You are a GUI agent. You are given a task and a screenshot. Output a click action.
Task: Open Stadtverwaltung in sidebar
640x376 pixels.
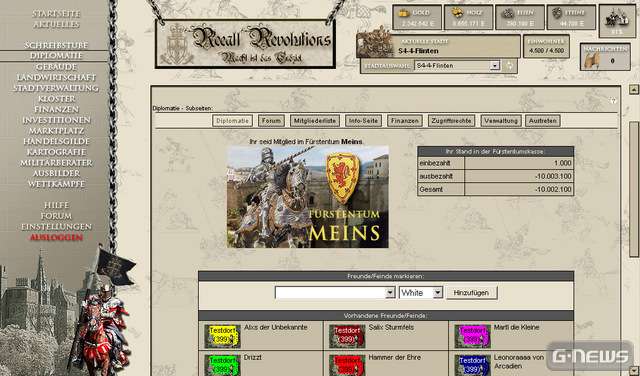[x=56, y=88]
